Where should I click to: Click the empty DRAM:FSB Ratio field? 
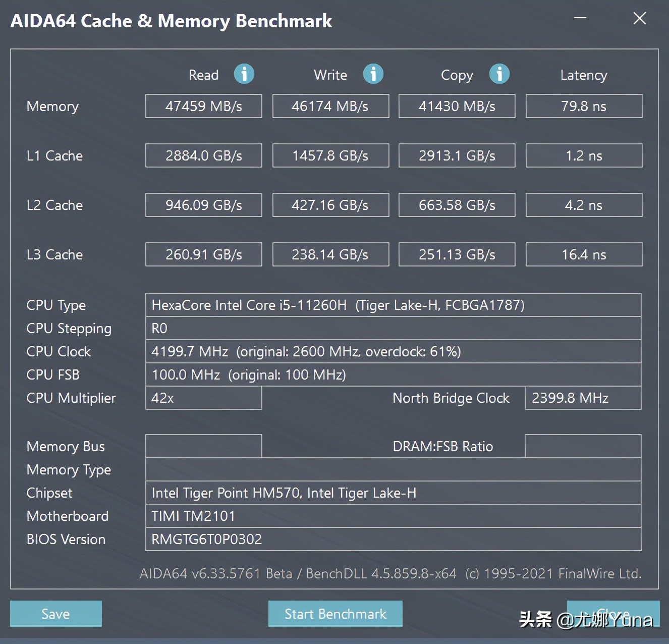583,446
